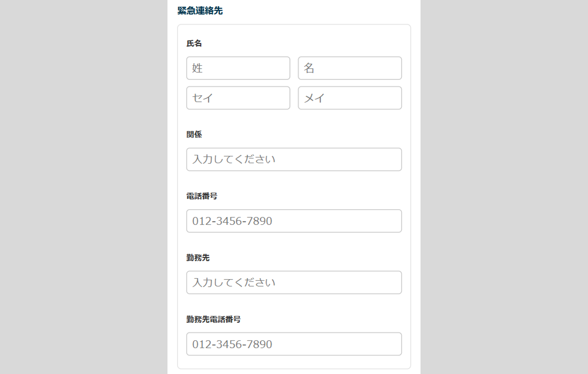Click empty card area right of 関係 label
This screenshot has width=588, height=374.
(x=311, y=135)
